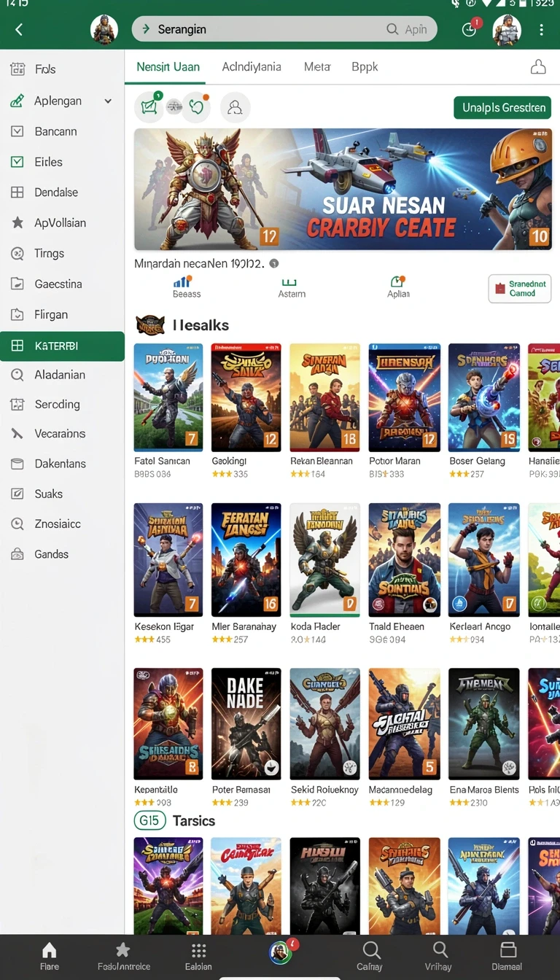The width and height of the screenshot is (560, 980).
Task: Click the Kerleanl Anogo title
Action: point(480,626)
